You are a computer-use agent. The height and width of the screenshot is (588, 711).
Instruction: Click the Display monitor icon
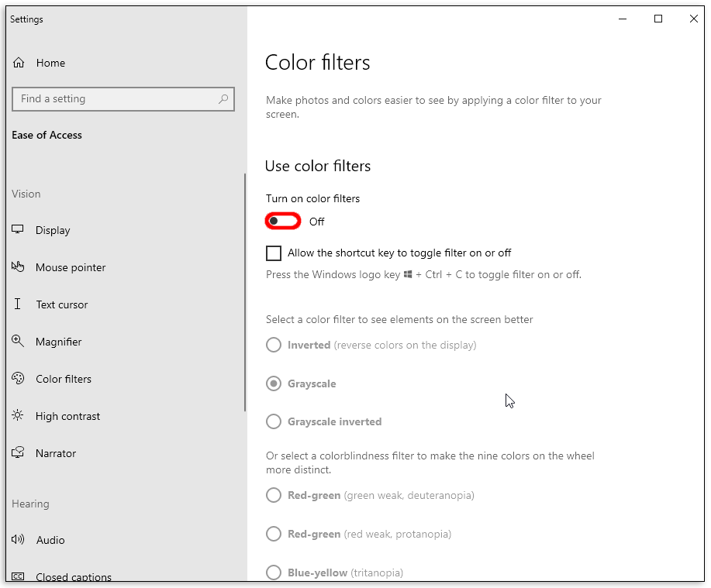(x=18, y=230)
